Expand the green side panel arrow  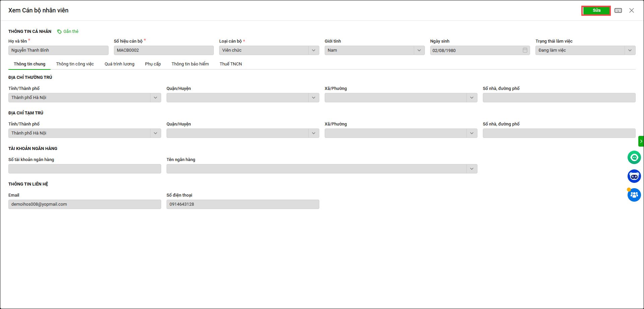(x=641, y=141)
